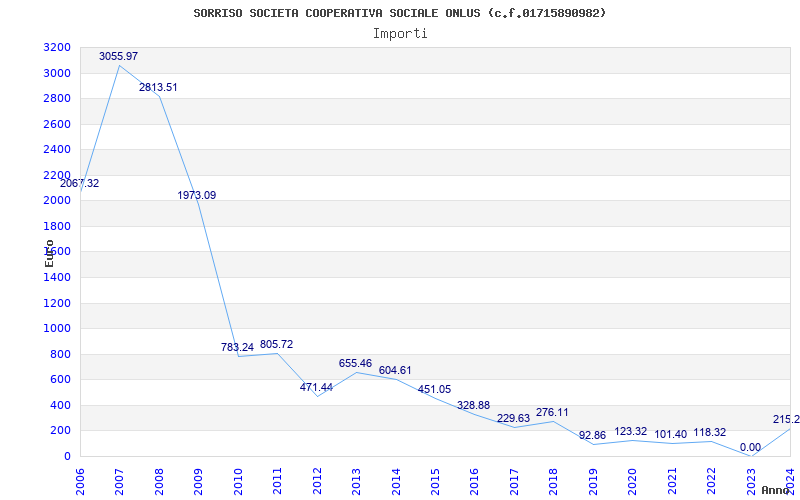Select the 783.24 value label
800x500 pixels.
[237, 347]
